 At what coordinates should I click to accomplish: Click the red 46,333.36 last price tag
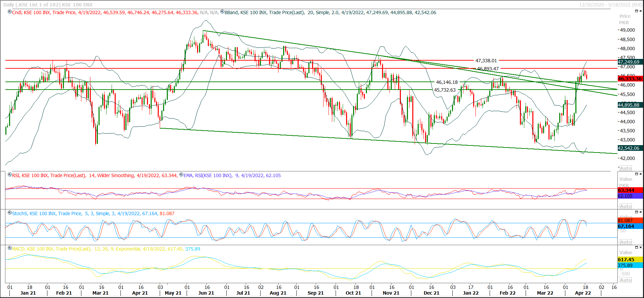click(x=630, y=79)
